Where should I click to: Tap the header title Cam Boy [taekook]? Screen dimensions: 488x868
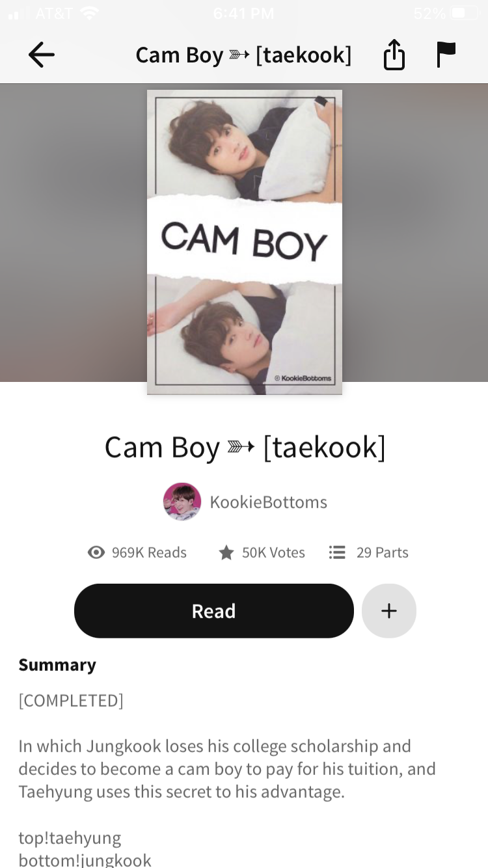(x=243, y=55)
